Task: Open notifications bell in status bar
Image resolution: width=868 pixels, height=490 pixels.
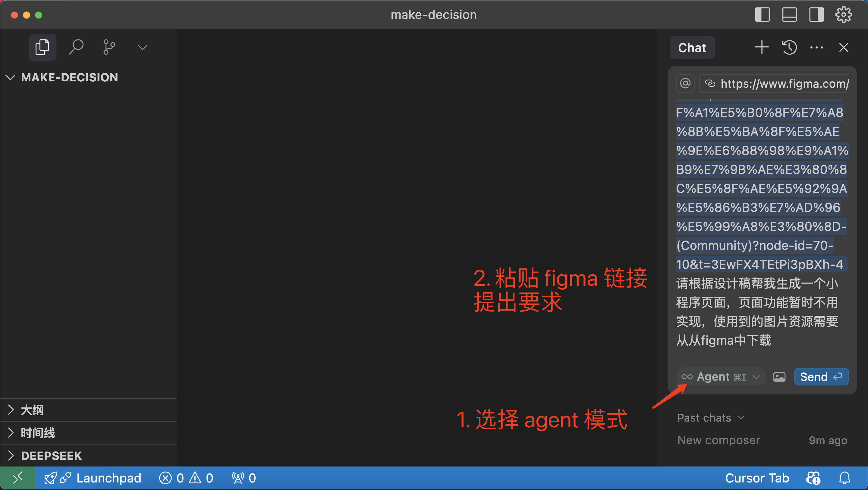Action: (844, 478)
